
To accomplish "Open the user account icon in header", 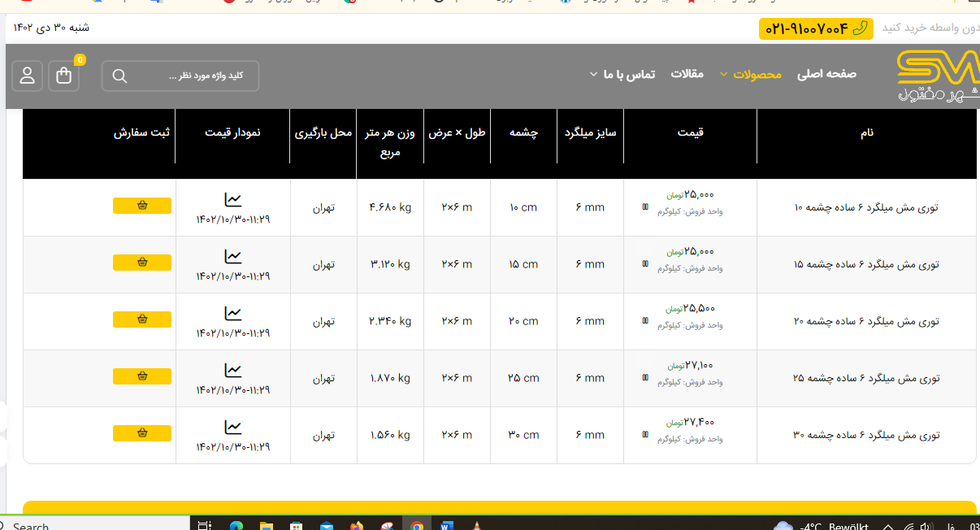I will click(27, 76).
